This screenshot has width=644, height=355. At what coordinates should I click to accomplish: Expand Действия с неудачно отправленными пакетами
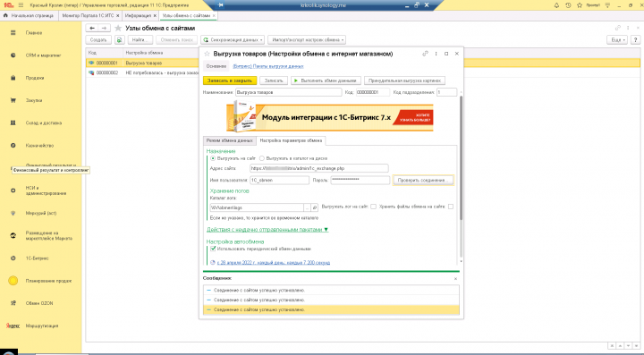point(267,230)
